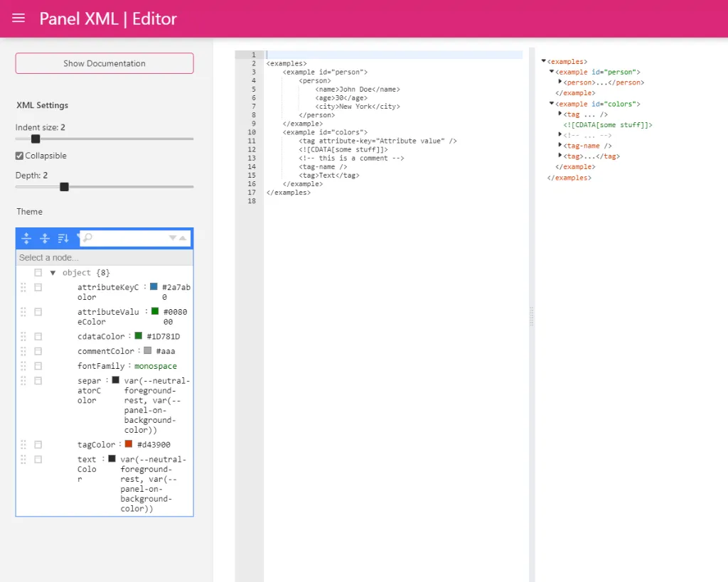
Task: Click the drag handle beside cdataColor
Action: pos(23,336)
